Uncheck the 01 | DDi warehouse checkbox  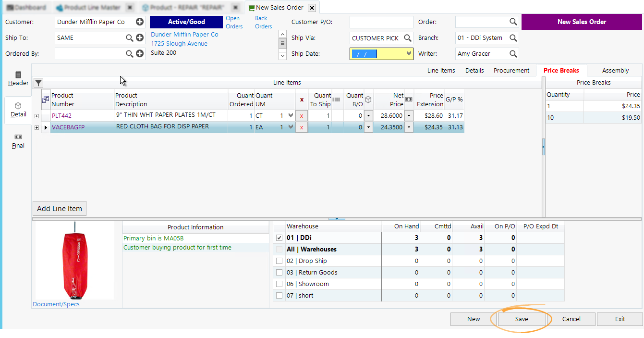pos(279,238)
